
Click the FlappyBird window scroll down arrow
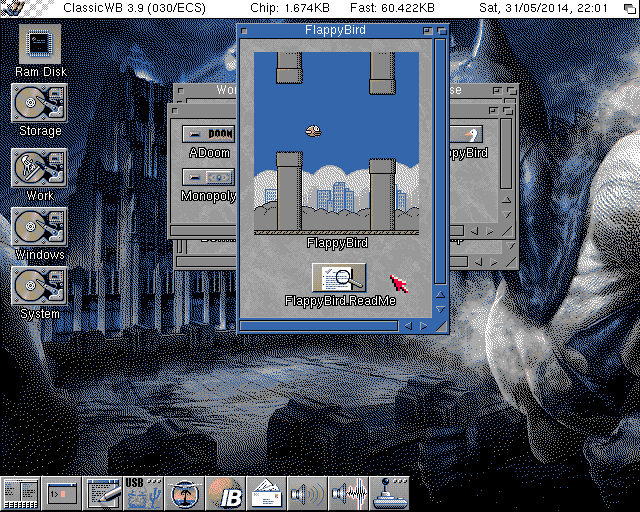point(440,309)
